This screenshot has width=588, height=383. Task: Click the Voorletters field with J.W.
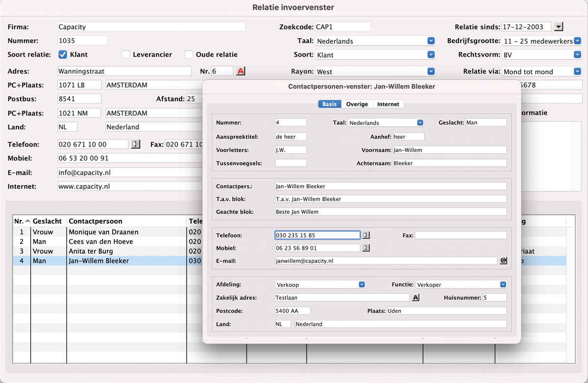[291, 150]
